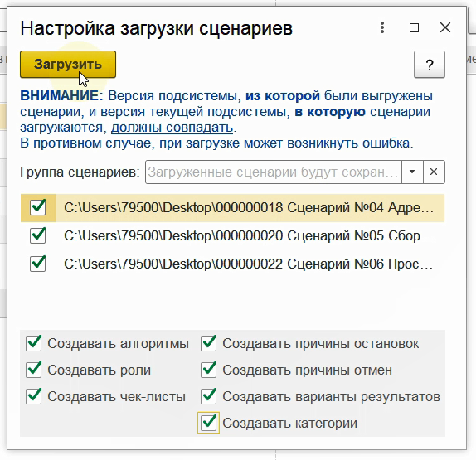The width and height of the screenshot is (476, 460).
Task: Select the 000000020 Сценарий №05 row
Action: pyautogui.click(x=232, y=235)
